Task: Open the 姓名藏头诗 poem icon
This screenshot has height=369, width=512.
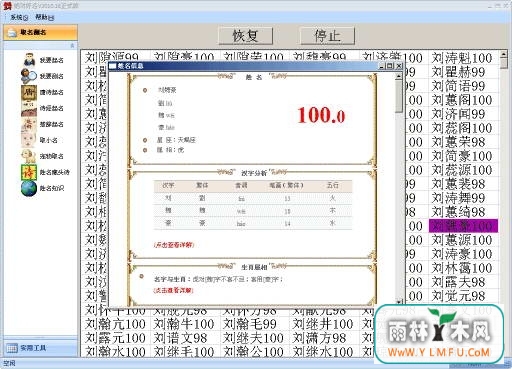Action: (x=29, y=172)
